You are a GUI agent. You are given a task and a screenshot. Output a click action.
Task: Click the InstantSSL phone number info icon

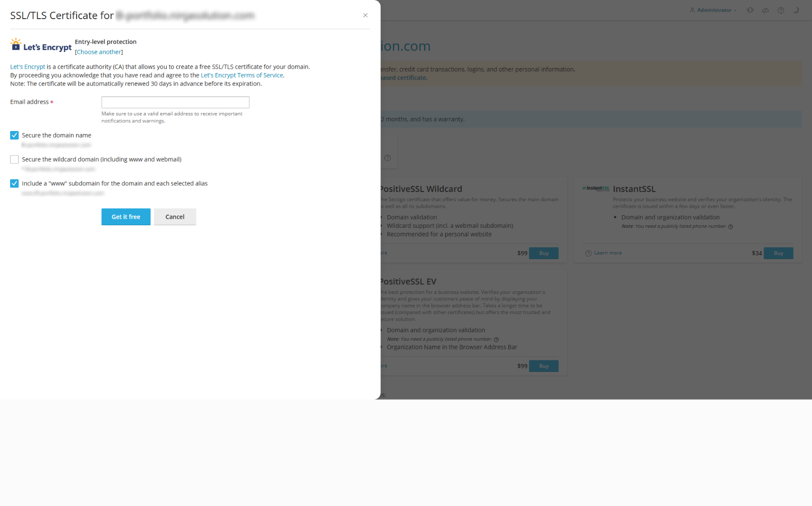(730, 227)
